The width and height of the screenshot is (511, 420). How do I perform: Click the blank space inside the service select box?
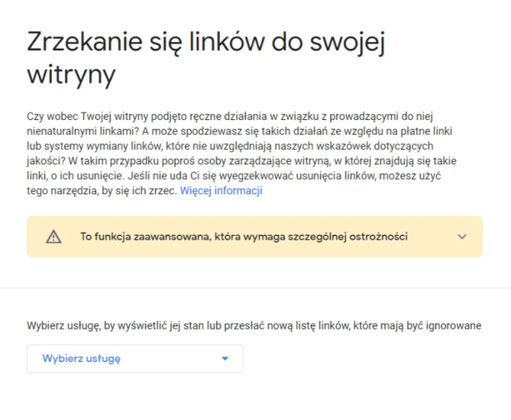coord(169,359)
